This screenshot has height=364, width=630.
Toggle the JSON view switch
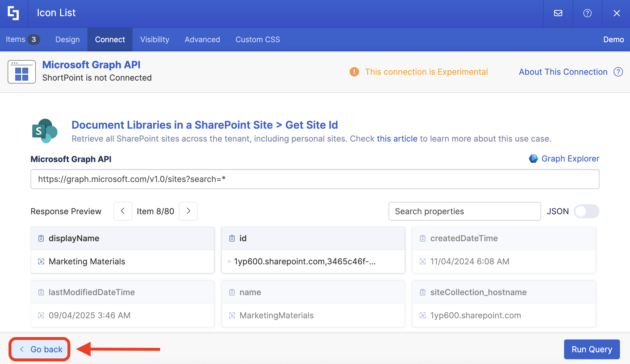pos(586,211)
